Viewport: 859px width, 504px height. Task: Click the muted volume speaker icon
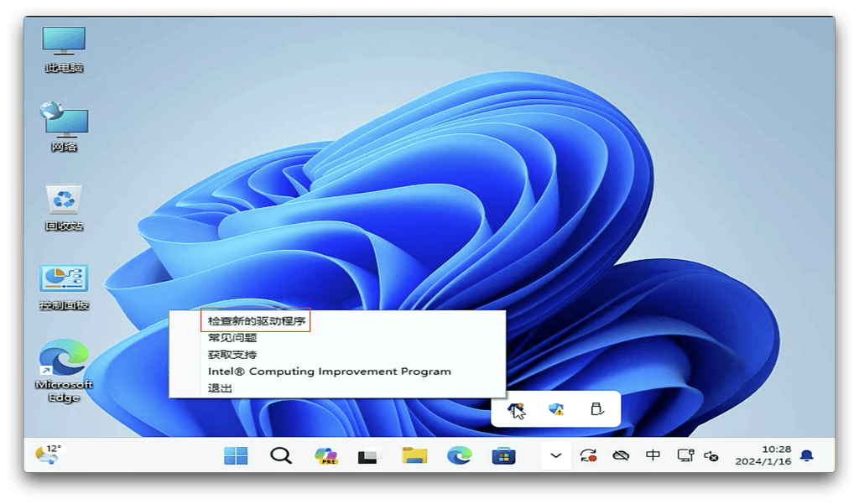click(711, 455)
